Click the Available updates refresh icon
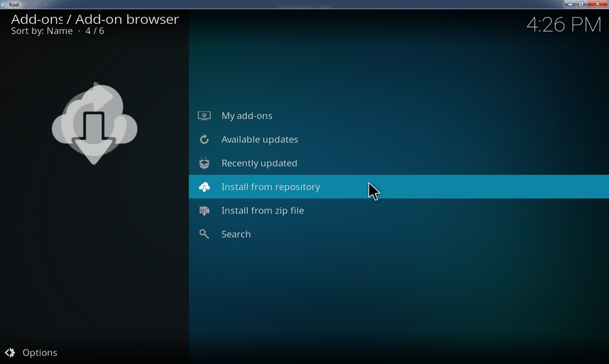 pos(204,139)
